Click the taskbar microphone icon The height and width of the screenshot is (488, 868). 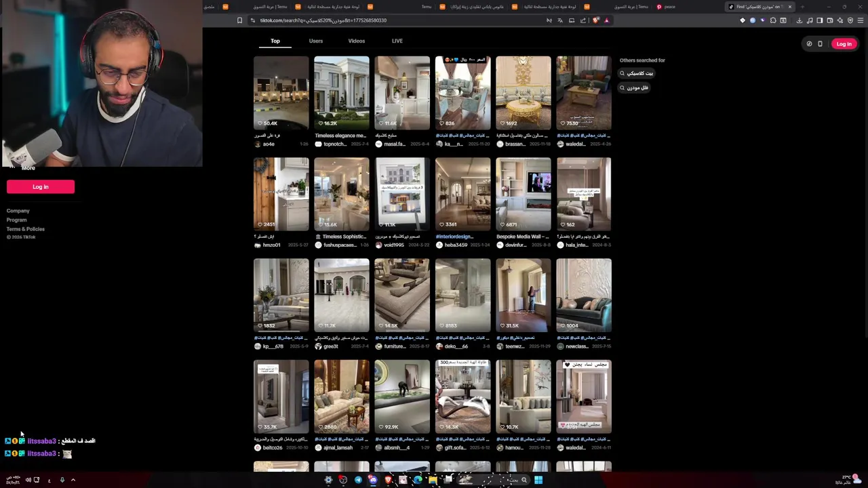pos(62,480)
